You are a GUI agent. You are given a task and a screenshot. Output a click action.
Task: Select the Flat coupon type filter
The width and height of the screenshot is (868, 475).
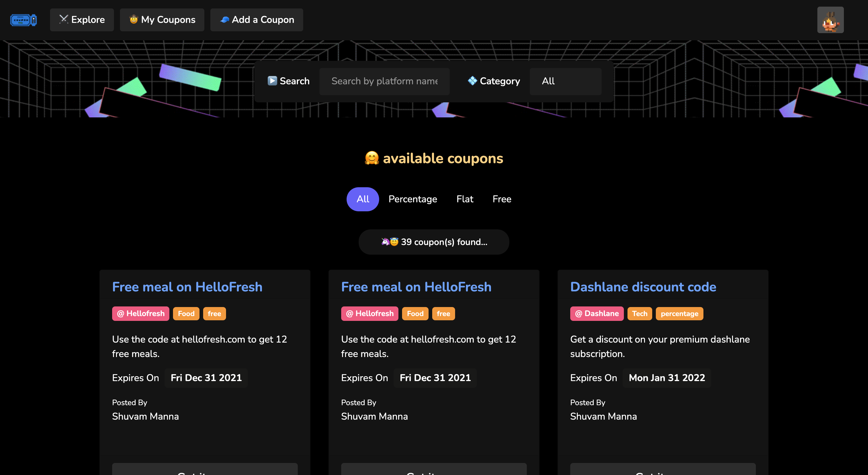[x=465, y=199]
